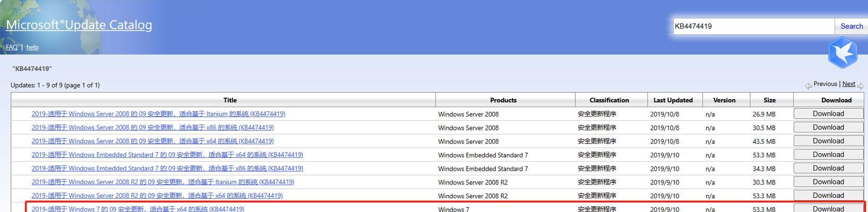Open Windows Server 2008 R2 Itanium update
This screenshot has height=212, width=868.
coord(163,182)
